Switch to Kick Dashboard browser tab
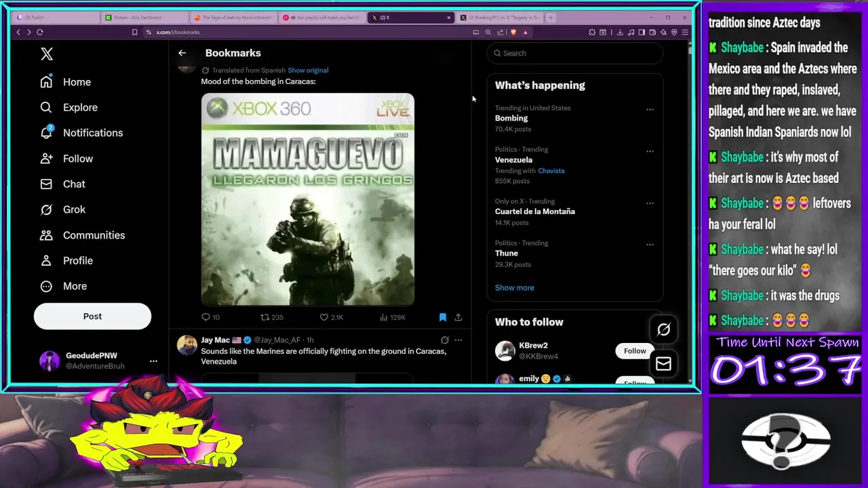Screen dimensions: 868x488 point(144,18)
